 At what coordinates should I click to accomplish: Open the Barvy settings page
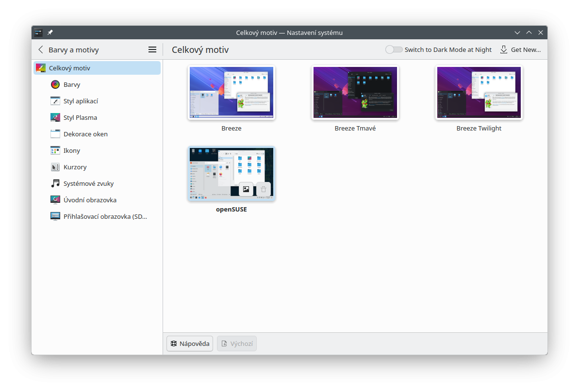(x=97, y=84)
